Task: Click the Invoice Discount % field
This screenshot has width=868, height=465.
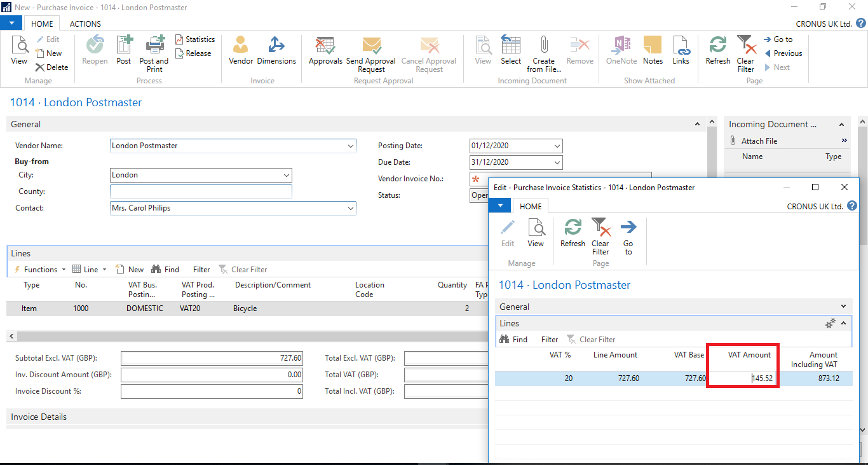Action: 212,391
